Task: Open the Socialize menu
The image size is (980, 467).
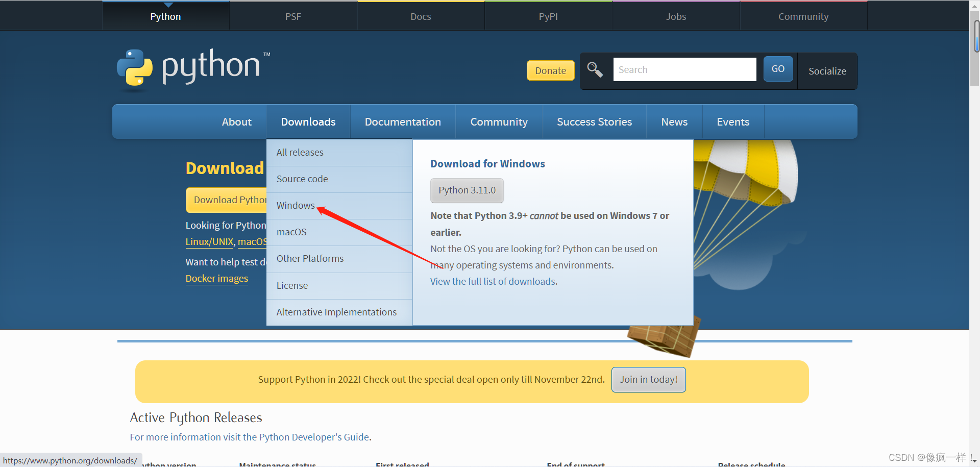Action: (x=827, y=71)
